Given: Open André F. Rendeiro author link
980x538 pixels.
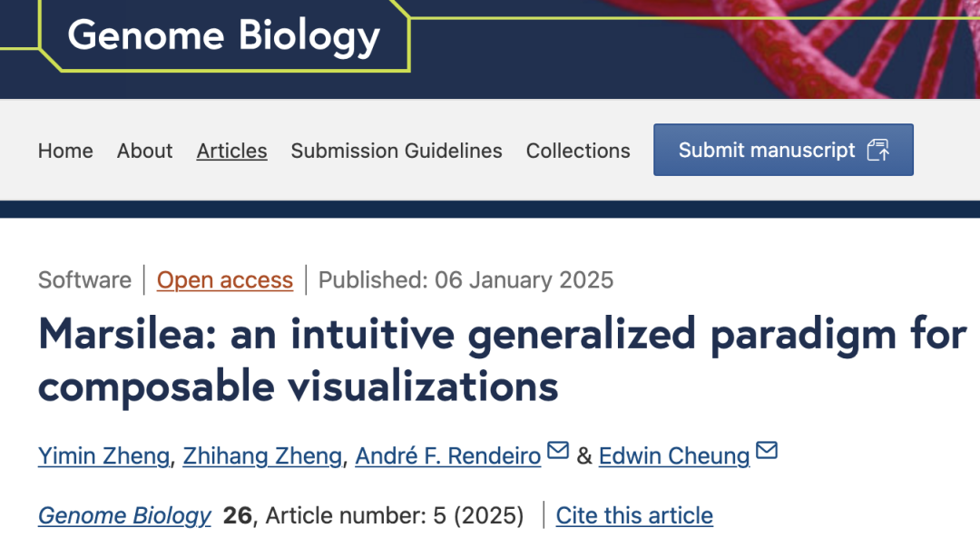Looking at the screenshot, I should pos(448,456).
